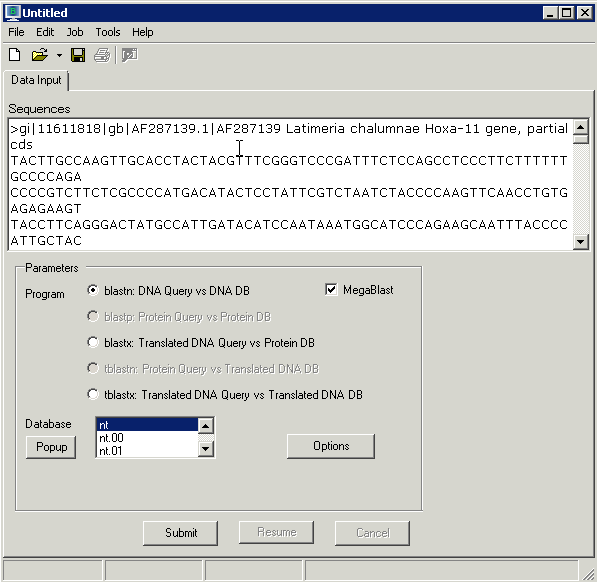Click the New document icon
This screenshot has height=582, width=597.
[14, 55]
